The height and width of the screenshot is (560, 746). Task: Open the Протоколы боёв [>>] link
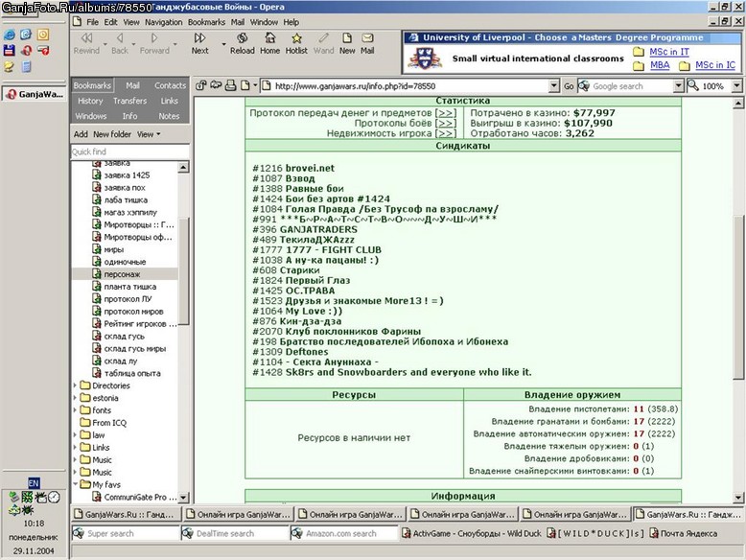click(406, 124)
